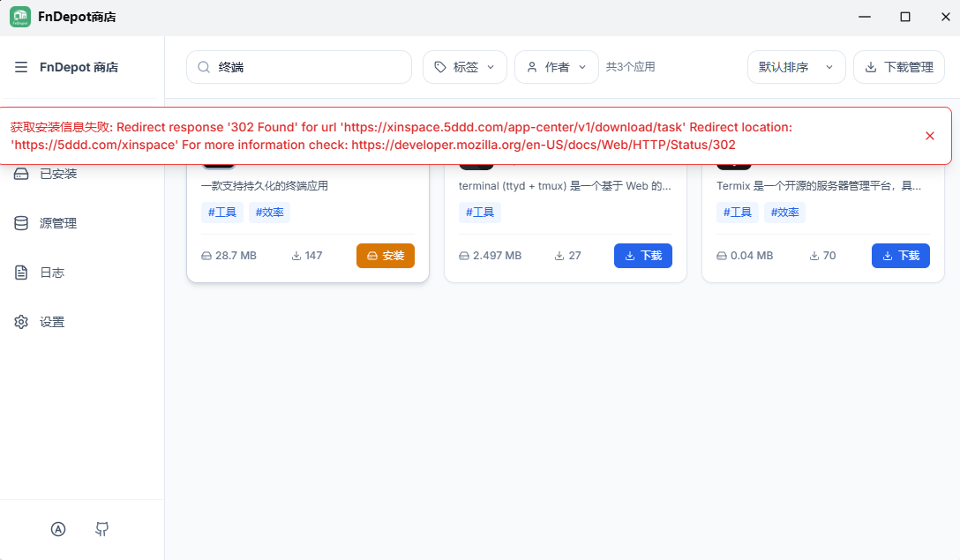960x560 pixels.
Task: Expand the 标签 tag filter dropdown
Action: tap(465, 67)
